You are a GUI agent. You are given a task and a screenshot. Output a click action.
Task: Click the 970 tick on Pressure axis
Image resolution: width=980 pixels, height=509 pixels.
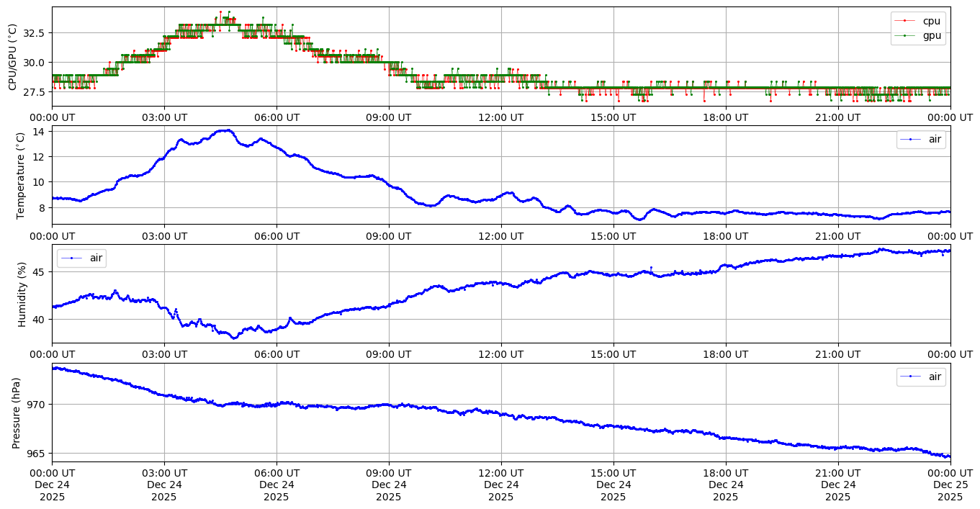pyautogui.click(x=36, y=405)
